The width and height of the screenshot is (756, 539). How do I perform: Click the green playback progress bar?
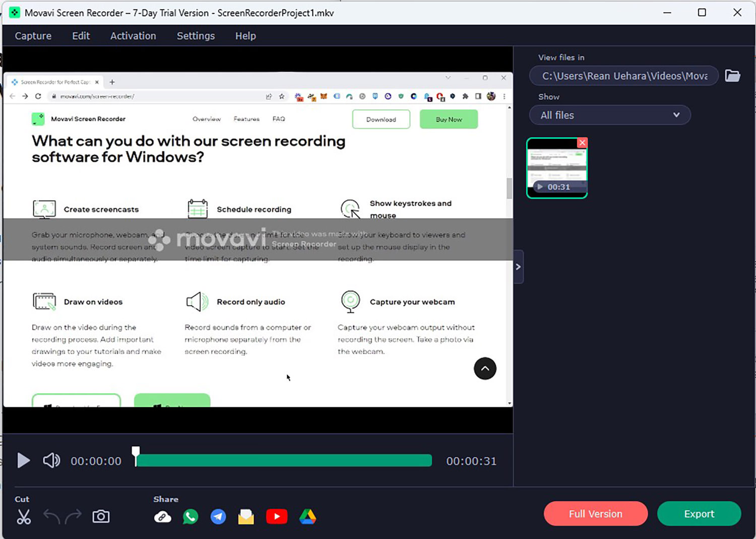284,460
